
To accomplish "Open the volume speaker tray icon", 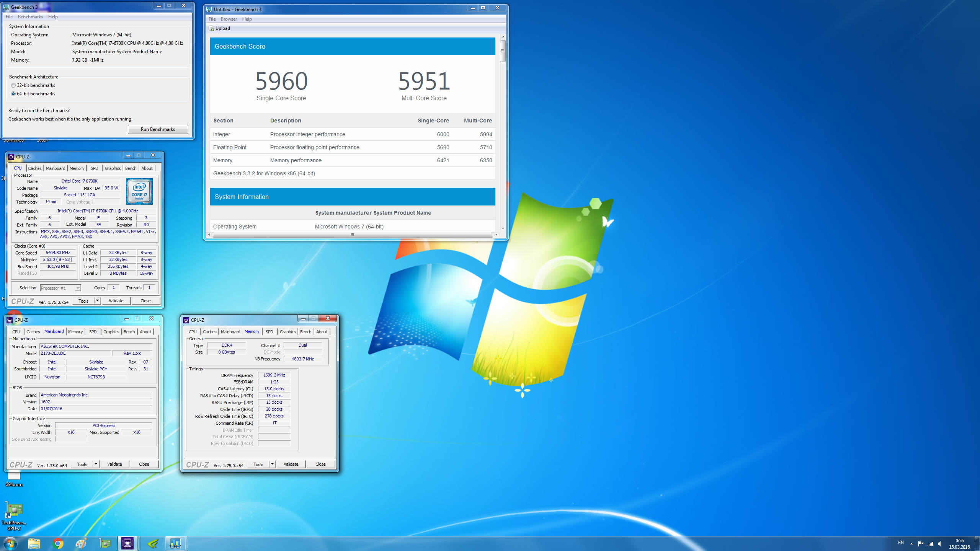I will pyautogui.click(x=940, y=543).
